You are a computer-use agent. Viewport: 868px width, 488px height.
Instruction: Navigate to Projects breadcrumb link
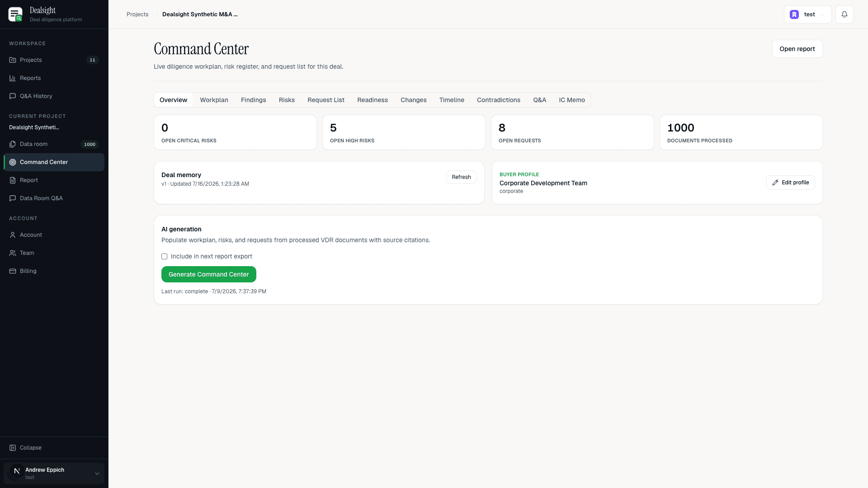(137, 14)
